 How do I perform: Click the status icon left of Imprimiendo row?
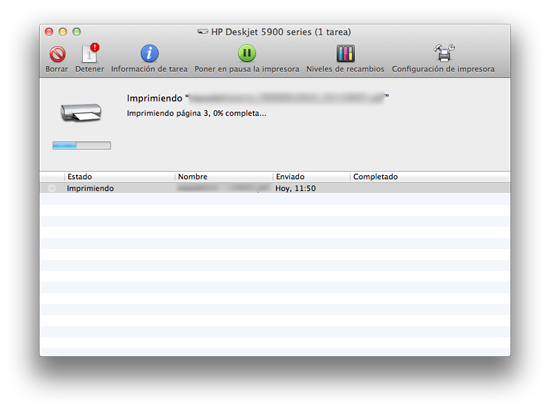point(52,188)
